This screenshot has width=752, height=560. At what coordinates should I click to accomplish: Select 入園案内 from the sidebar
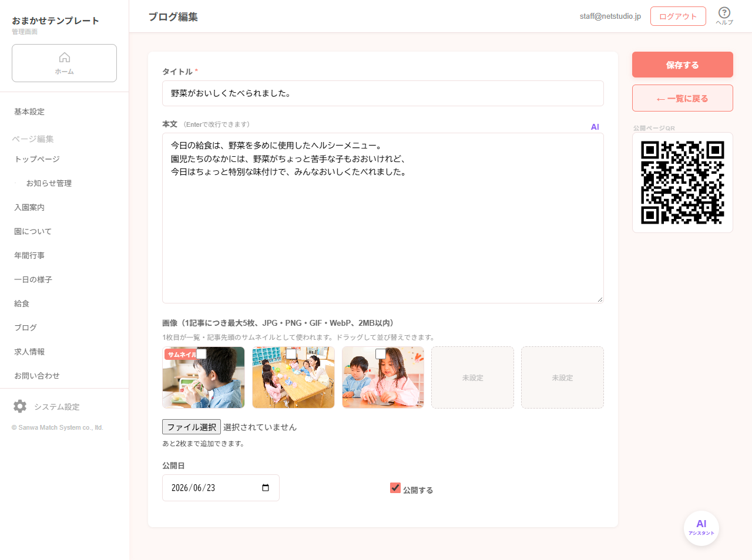click(x=29, y=207)
